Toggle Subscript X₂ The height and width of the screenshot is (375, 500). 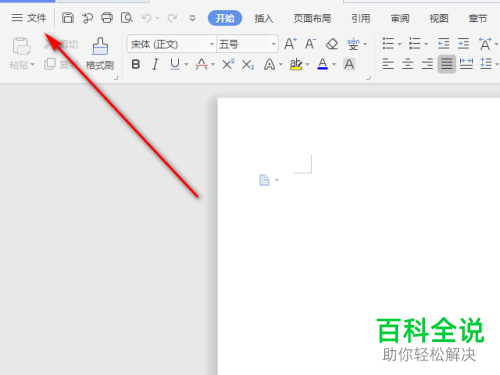point(248,65)
